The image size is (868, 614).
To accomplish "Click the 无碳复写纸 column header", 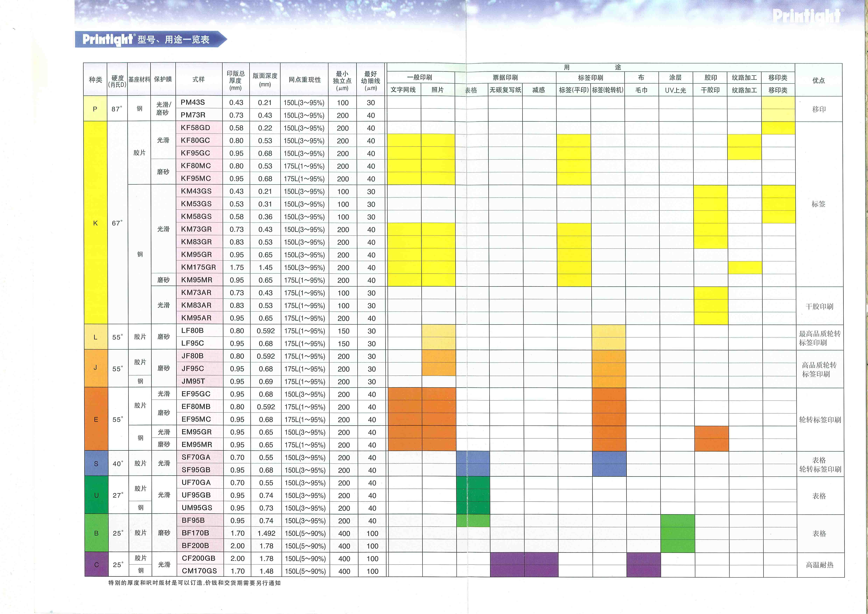I will click(x=505, y=90).
